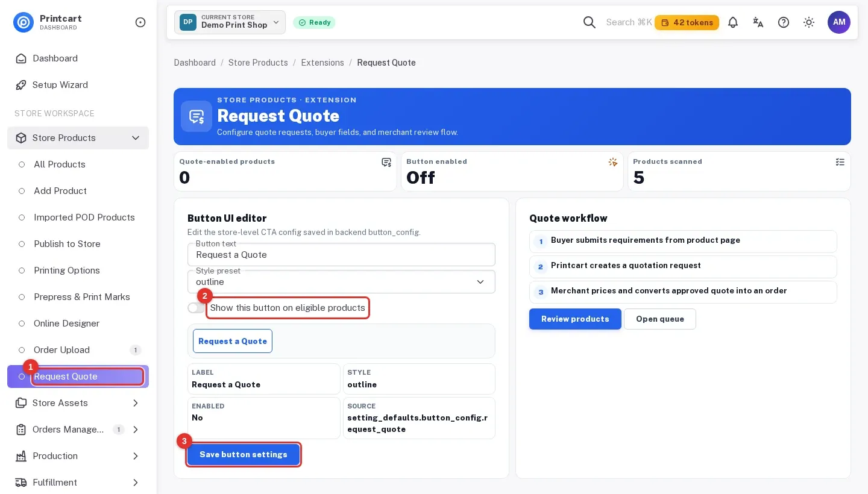868x494 pixels.
Task: Open the help question-mark icon
Action: tap(784, 22)
